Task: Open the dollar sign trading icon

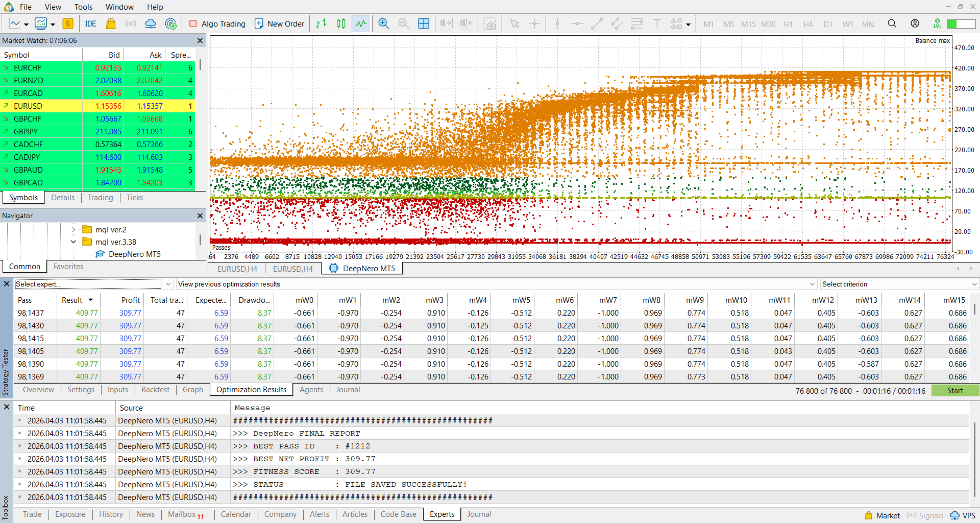Action: [x=68, y=23]
